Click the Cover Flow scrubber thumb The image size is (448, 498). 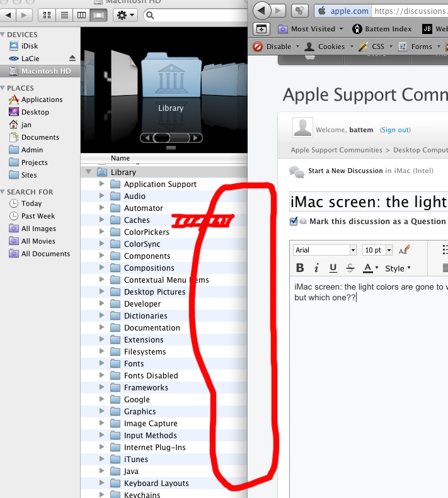(161, 138)
